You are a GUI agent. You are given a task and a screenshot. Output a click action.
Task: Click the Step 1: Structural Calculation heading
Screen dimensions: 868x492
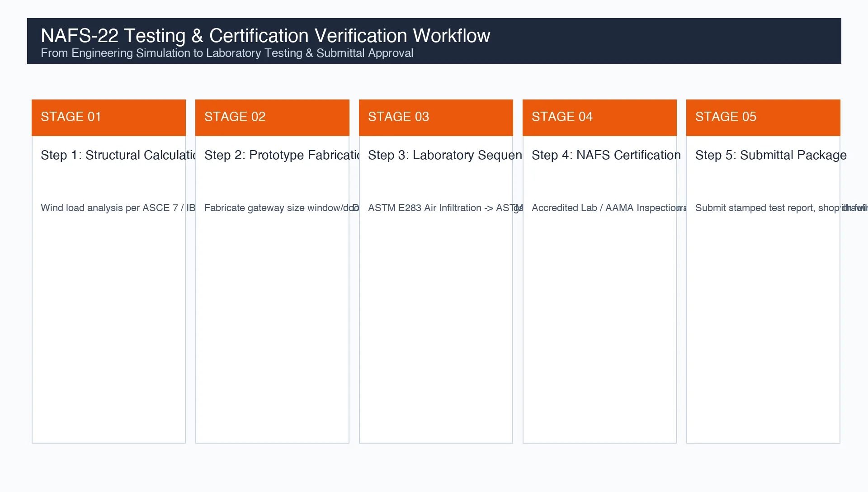tap(118, 155)
